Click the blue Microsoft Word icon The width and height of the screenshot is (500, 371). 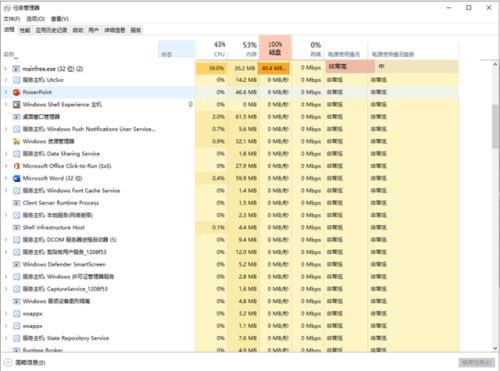coord(16,178)
